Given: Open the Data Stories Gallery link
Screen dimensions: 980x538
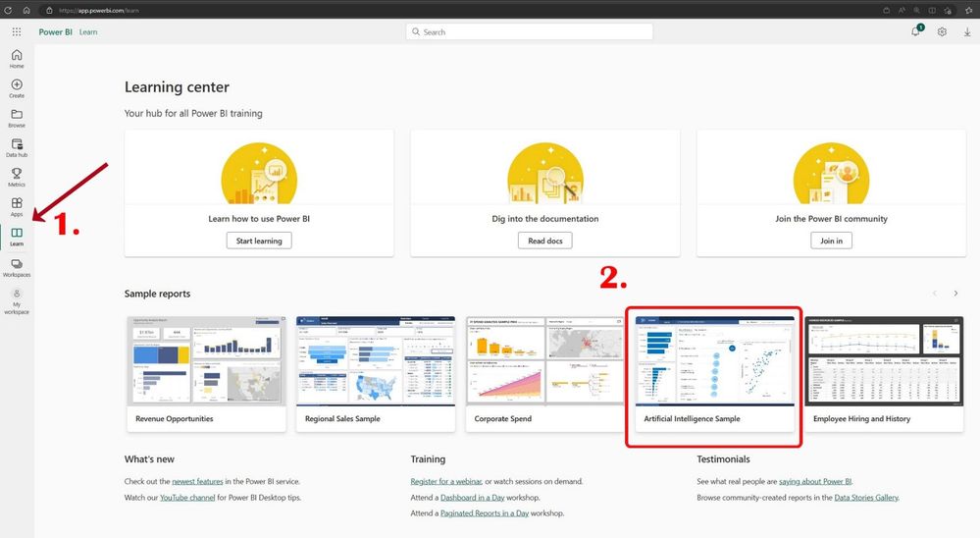Looking at the screenshot, I should point(866,498).
